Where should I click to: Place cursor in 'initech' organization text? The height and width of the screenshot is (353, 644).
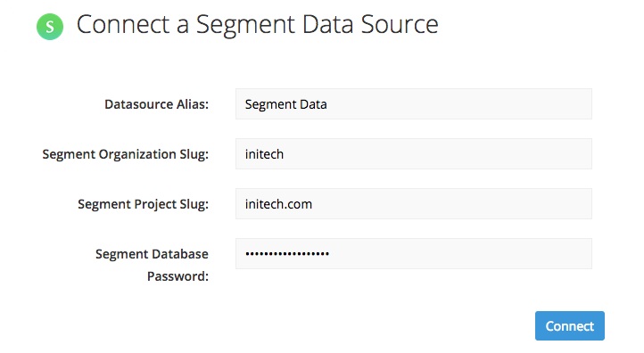pos(264,154)
